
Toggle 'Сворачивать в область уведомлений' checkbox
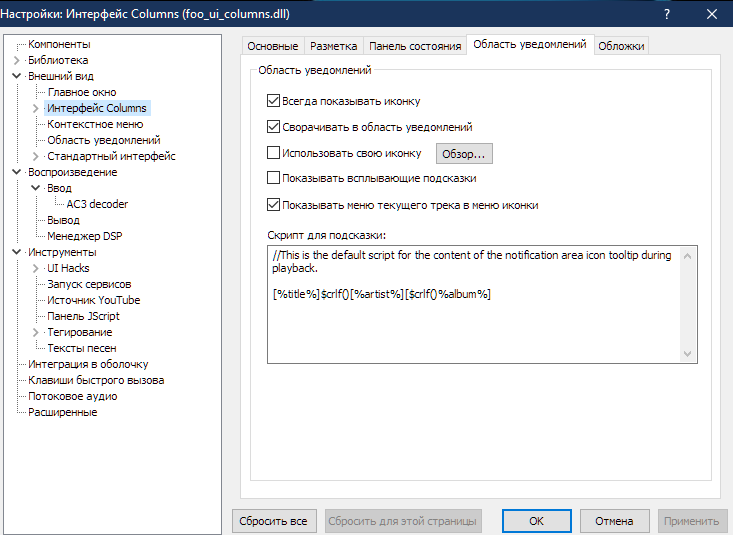point(274,127)
